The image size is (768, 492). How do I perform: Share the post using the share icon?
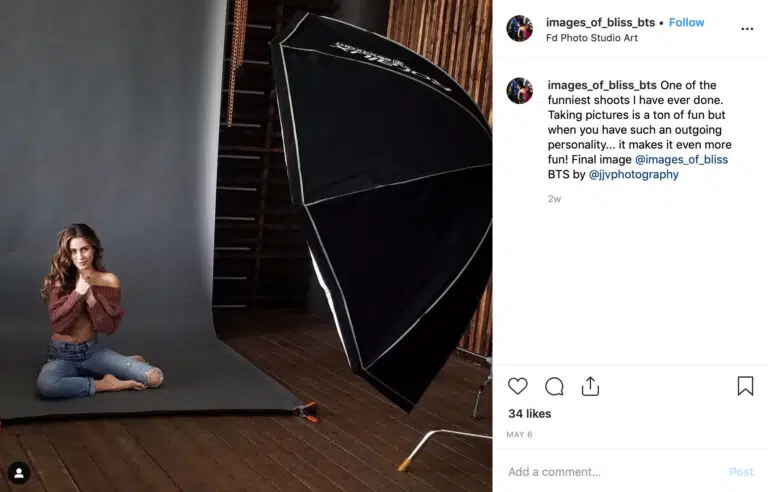tap(590, 386)
